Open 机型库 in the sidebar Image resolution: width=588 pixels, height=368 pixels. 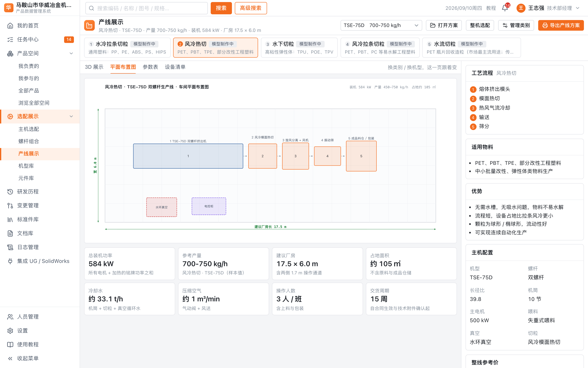26,166
